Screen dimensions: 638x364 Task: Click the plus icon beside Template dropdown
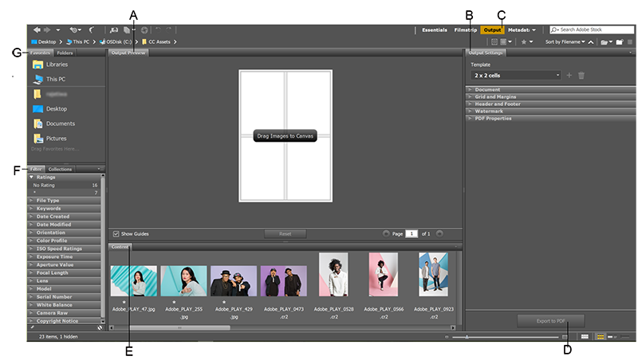click(x=569, y=76)
